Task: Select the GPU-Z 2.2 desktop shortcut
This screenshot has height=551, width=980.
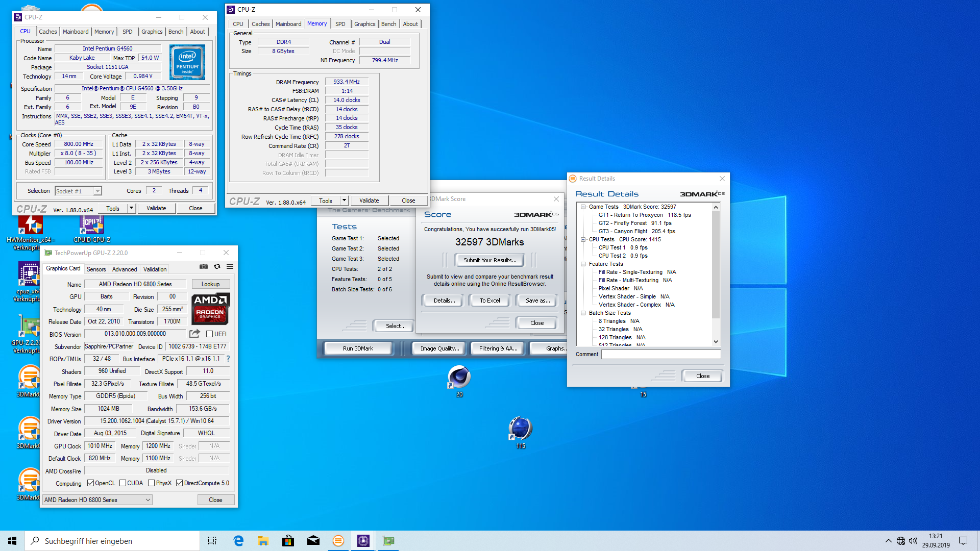Action: [x=29, y=333]
